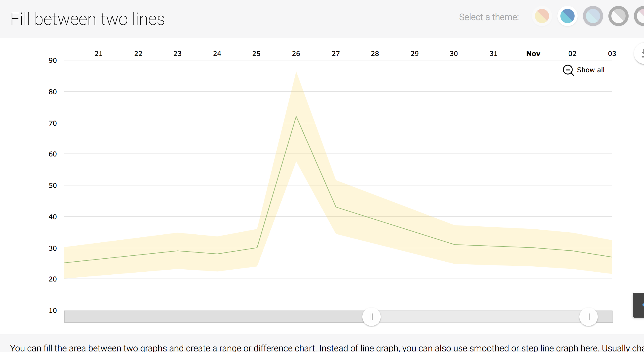Screen dimensions: 644x352
Task: Select the pastel yellow-orange theme swatch
Action: (542, 16)
